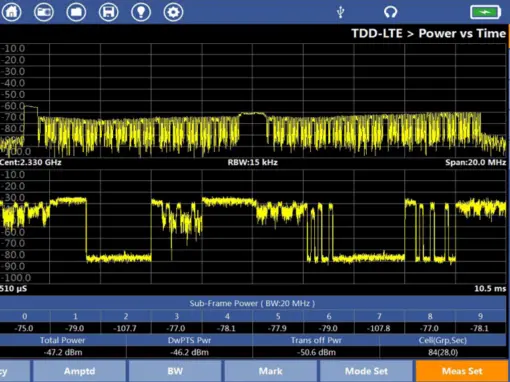Tap the Cell(Grp,Sec) readout
The image size is (510, 382).
pos(443,352)
